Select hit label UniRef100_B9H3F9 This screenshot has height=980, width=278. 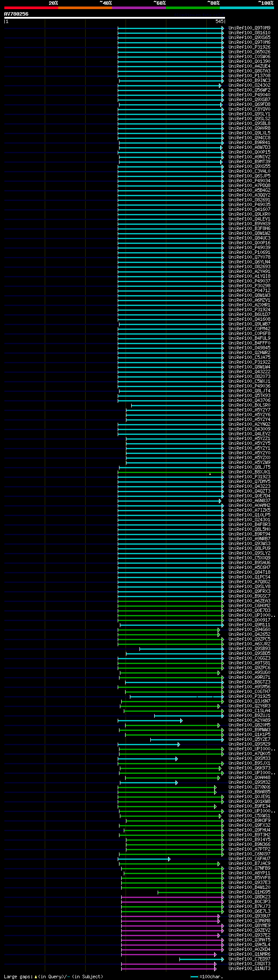point(249,821)
